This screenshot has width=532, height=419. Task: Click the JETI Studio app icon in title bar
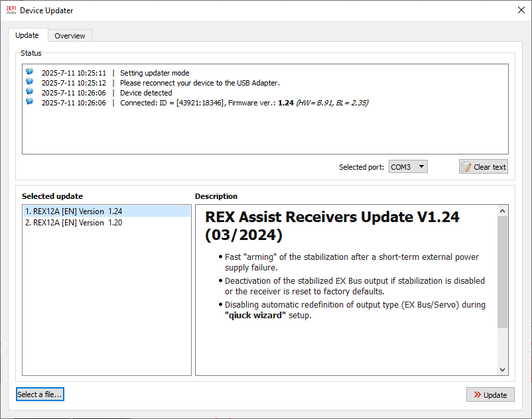coord(11,10)
